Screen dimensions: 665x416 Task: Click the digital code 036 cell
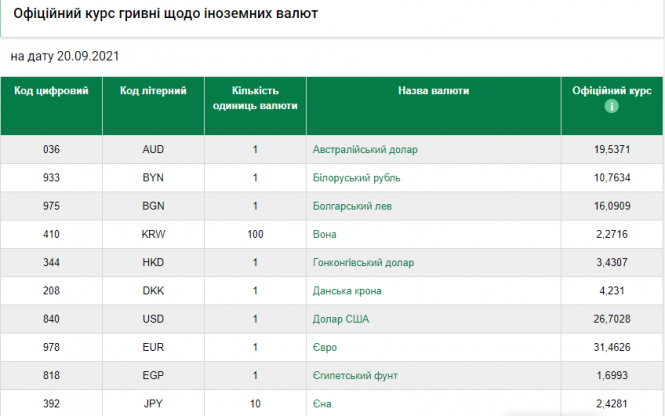(52, 149)
